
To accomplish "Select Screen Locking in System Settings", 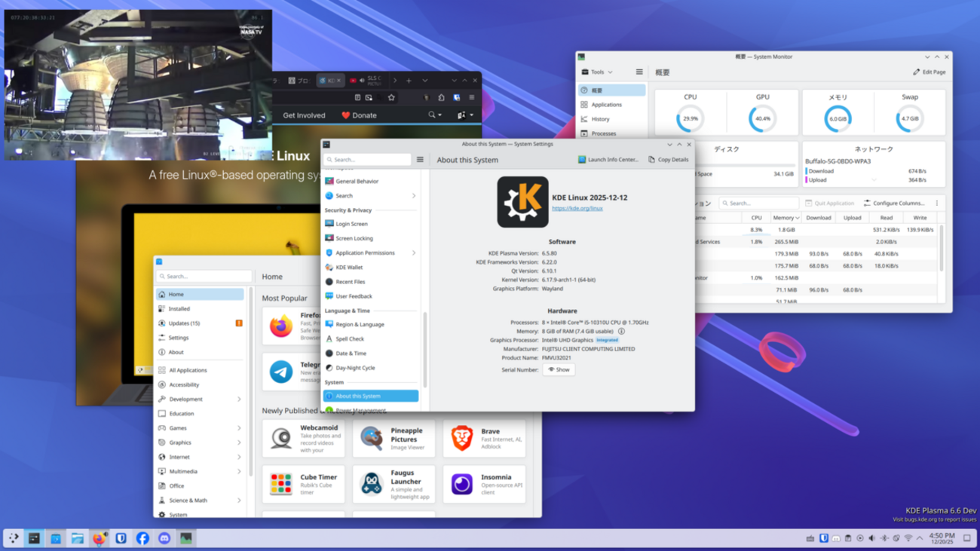I will (x=353, y=238).
